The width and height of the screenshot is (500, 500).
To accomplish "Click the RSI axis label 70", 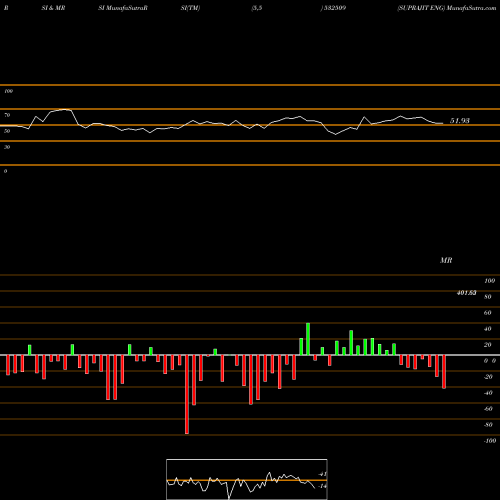I will point(7,115).
